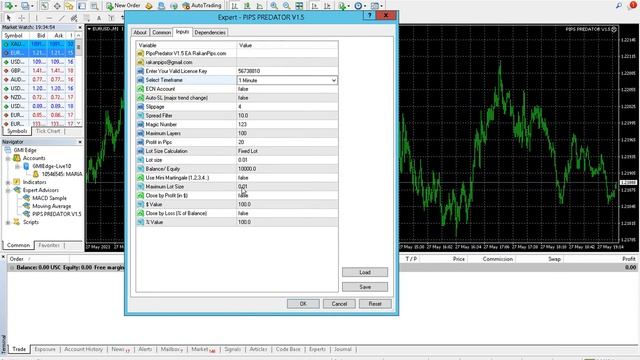Screen dimensions: 640x360
Task: Expand the GMIEdge-Live10 account node
Action: click(17, 167)
